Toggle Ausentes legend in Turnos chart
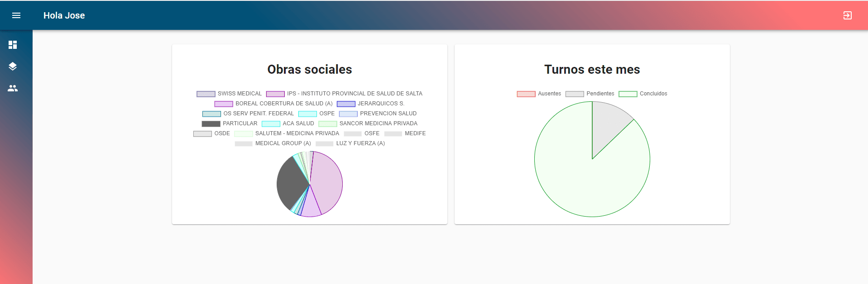Screen dimensions: 868x284 point(539,94)
